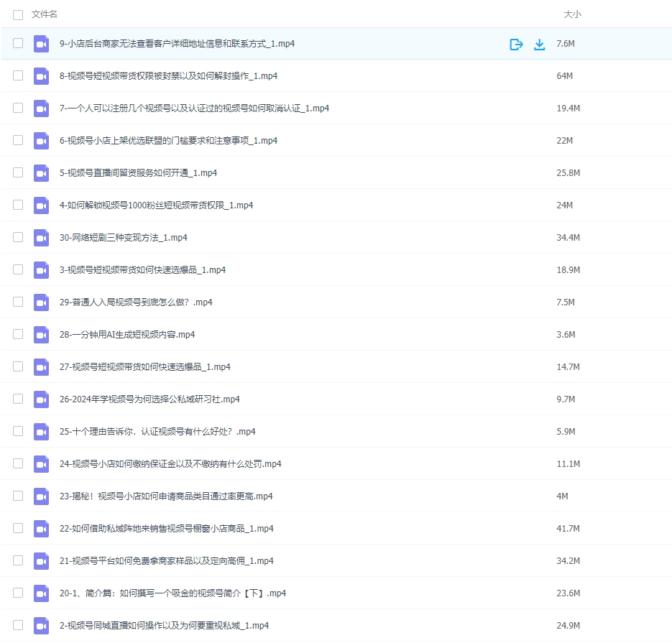Toggle the select-all checkbox in the header
This screenshot has width=672, height=643.
[x=18, y=14]
